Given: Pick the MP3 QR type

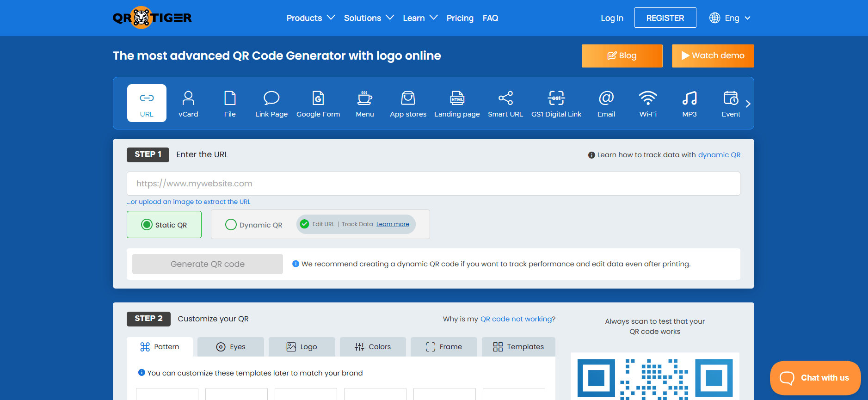Looking at the screenshot, I should [x=689, y=103].
